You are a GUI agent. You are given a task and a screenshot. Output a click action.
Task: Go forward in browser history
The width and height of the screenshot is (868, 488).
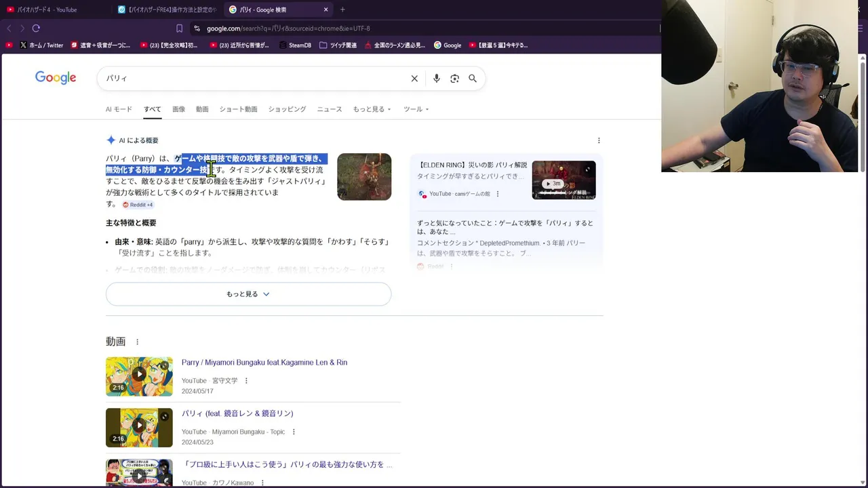tap(22, 28)
